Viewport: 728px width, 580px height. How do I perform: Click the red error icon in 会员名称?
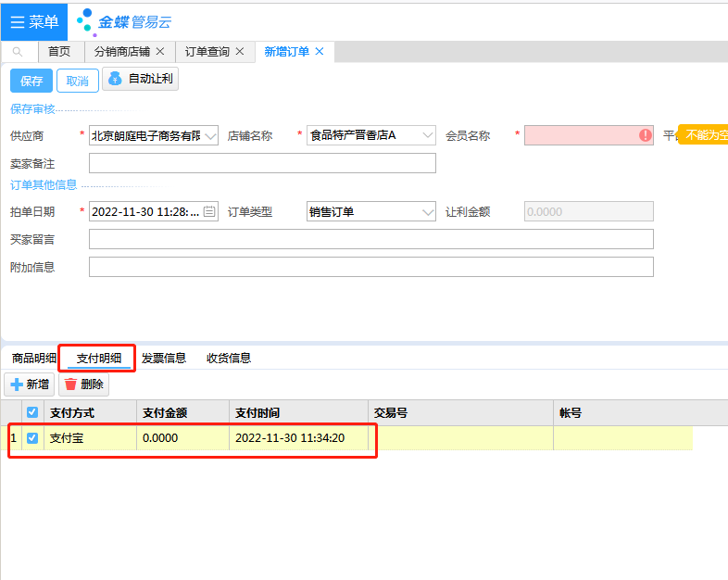(645, 135)
